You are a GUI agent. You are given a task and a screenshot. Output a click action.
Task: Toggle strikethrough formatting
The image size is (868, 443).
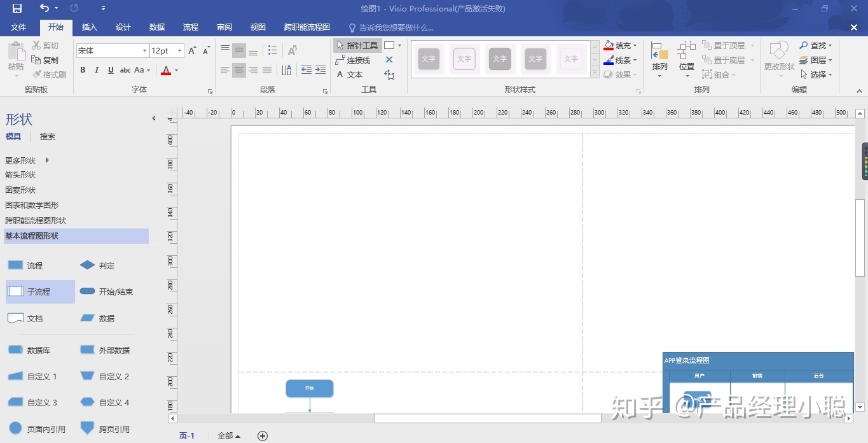coord(125,70)
